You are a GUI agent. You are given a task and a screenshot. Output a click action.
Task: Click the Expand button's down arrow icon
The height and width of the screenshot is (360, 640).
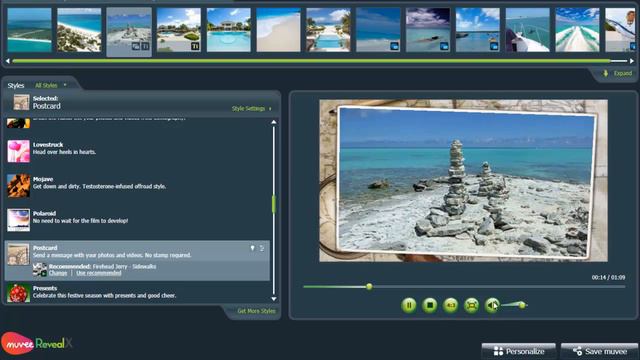[x=606, y=73]
